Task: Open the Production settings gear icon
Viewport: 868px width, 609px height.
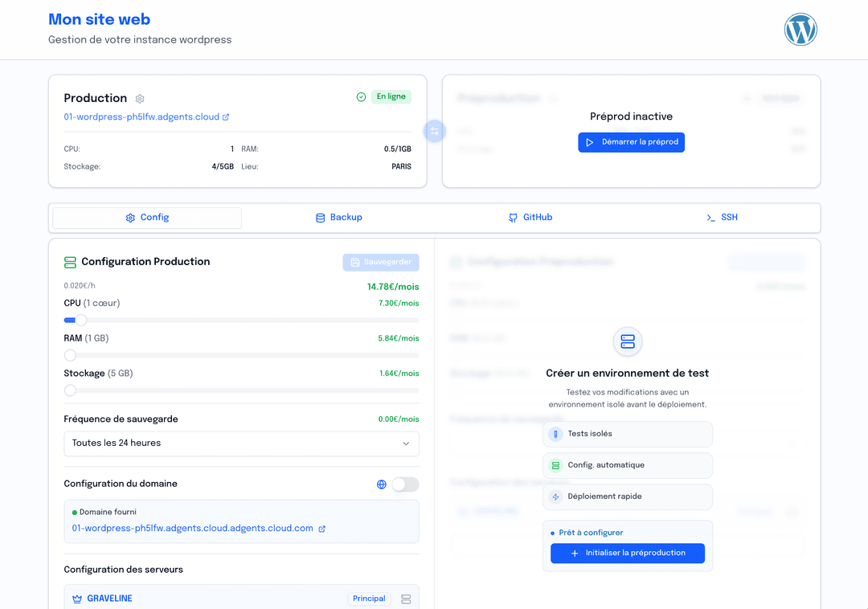Action: (x=140, y=98)
